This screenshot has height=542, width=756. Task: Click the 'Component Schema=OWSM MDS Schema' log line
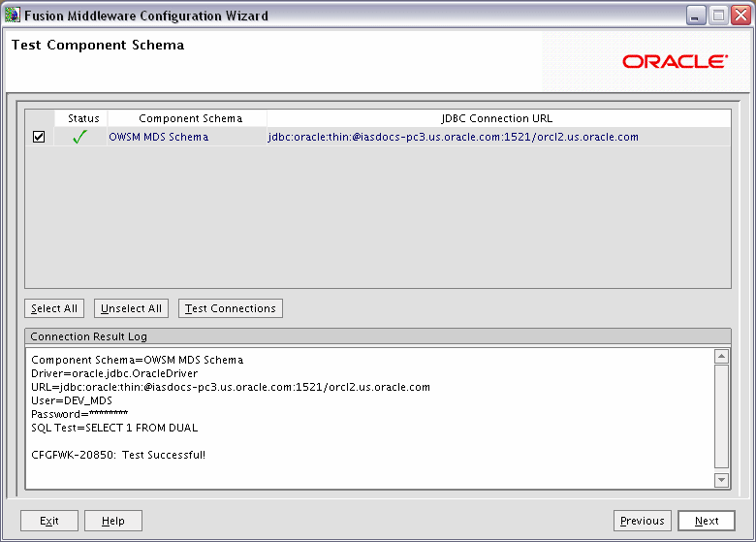[x=137, y=361]
